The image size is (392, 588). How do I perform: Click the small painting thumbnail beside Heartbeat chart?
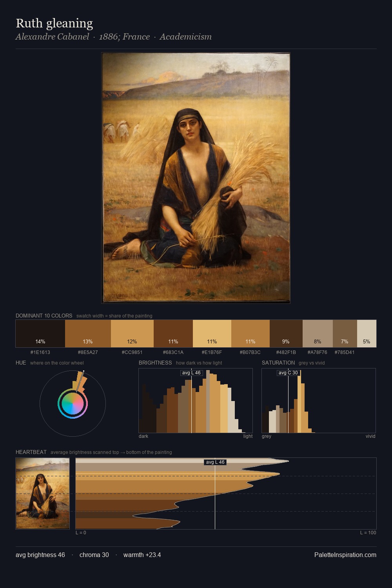(43, 494)
